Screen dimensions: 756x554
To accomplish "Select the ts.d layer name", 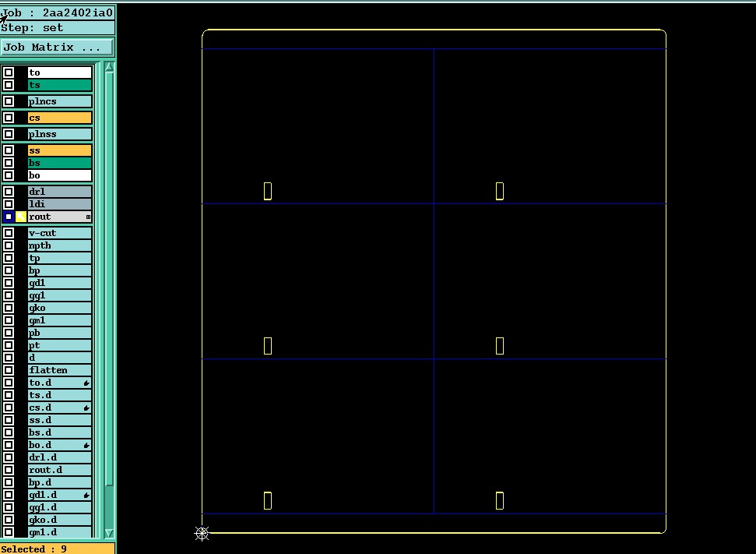I will click(x=60, y=395).
